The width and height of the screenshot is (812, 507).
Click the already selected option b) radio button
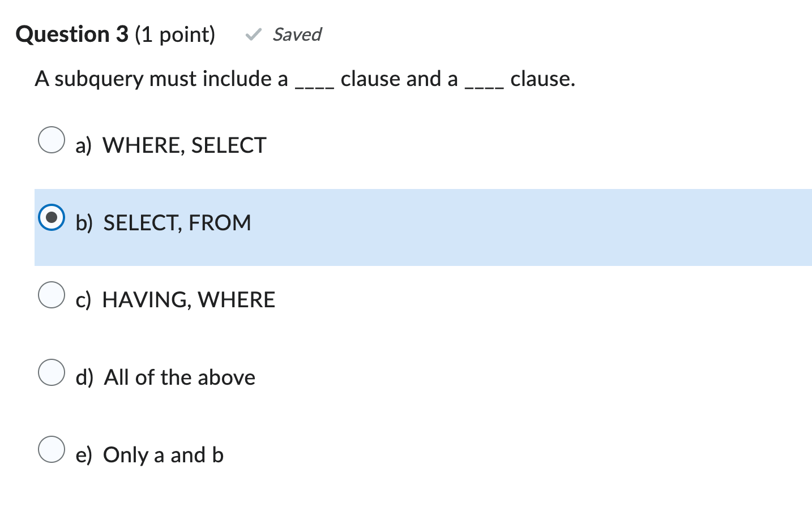(51, 217)
